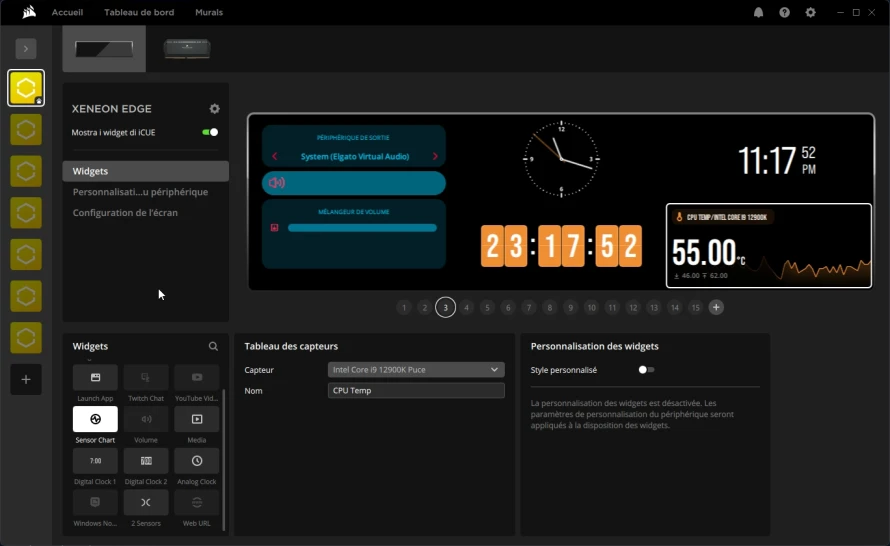Select the Media widget

click(x=196, y=419)
